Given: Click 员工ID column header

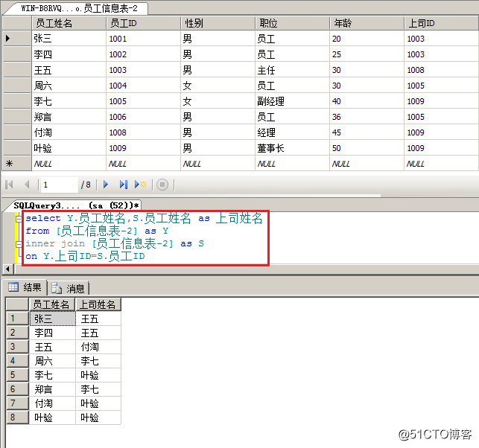Looking at the screenshot, I should coord(144,23).
